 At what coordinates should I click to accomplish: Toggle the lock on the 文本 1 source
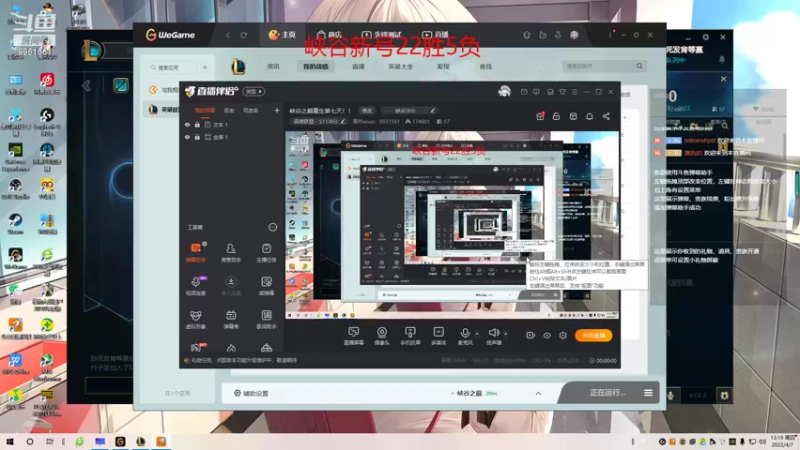point(197,124)
